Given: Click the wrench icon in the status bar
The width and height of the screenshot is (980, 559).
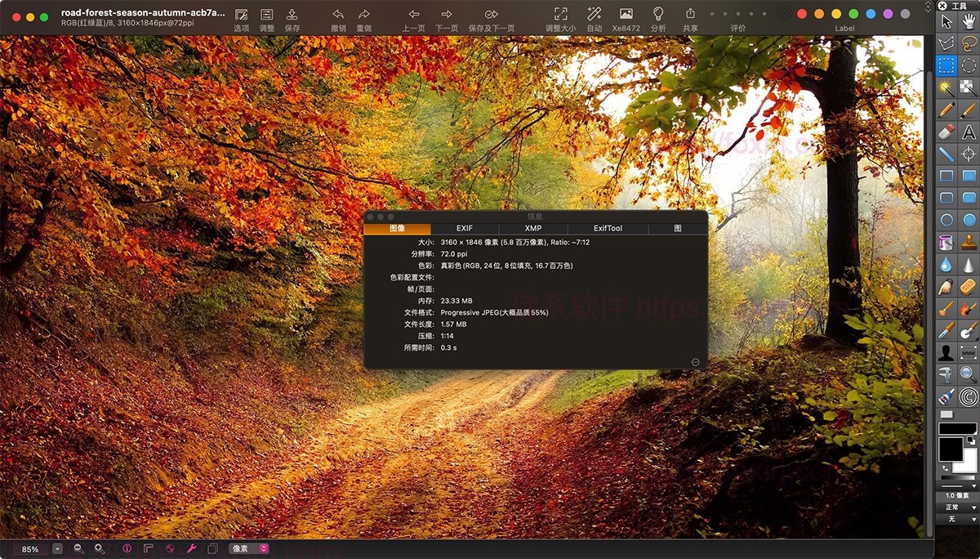Looking at the screenshot, I should click(190, 548).
